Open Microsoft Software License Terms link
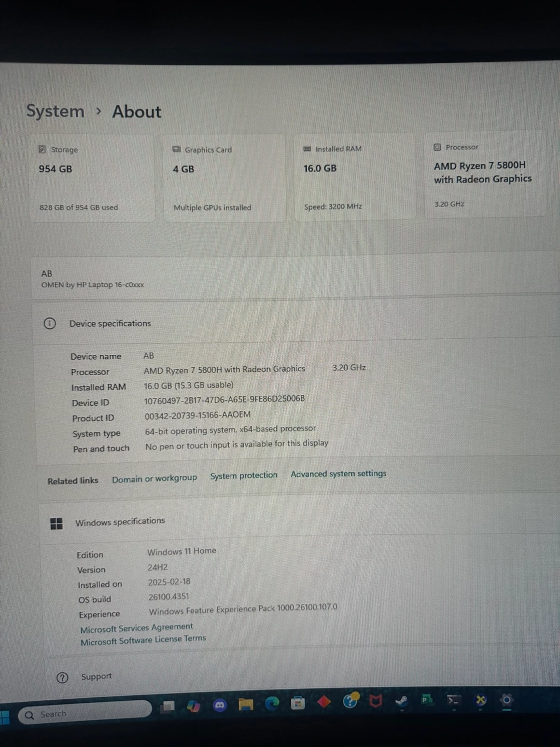Viewport: 560px width, 747px height. pyautogui.click(x=143, y=640)
